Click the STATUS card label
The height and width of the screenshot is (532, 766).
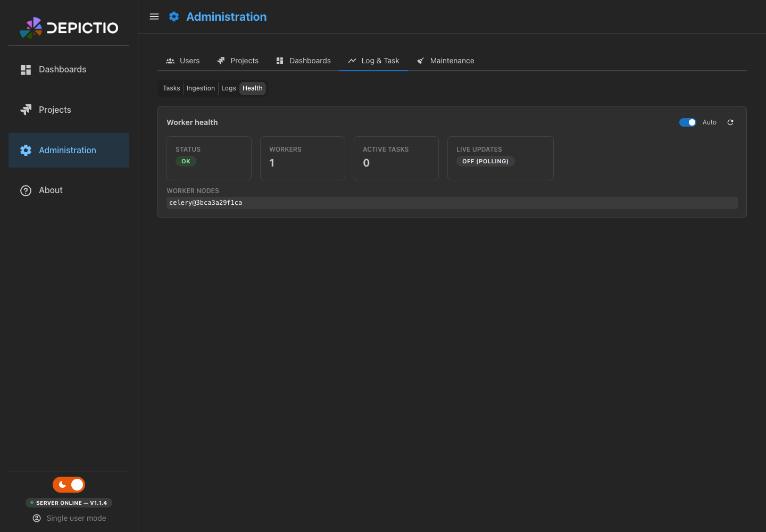click(x=188, y=149)
